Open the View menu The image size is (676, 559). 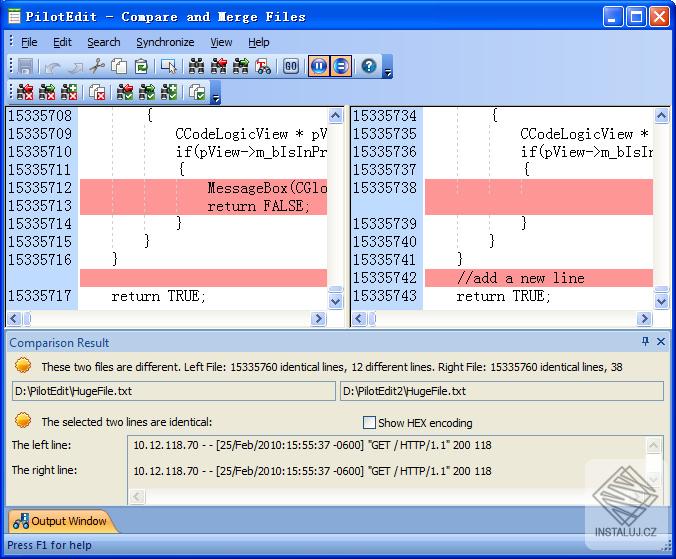tap(221, 42)
